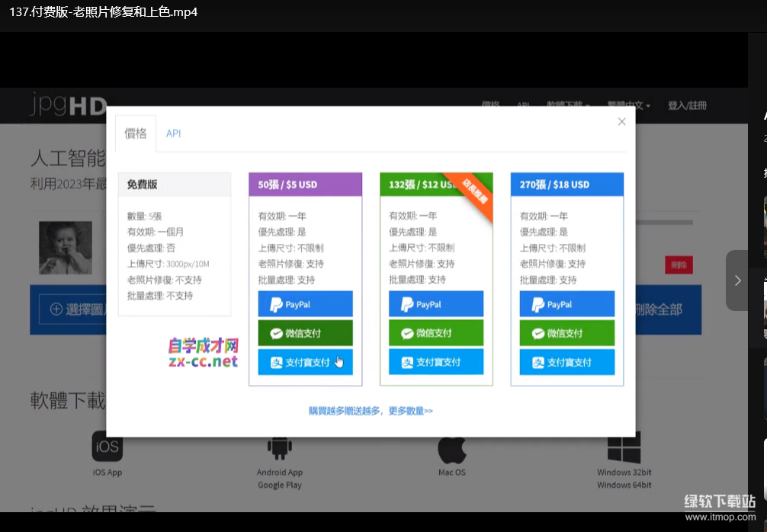Click the Android robot icon
This screenshot has height=532, width=767.
(x=280, y=447)
